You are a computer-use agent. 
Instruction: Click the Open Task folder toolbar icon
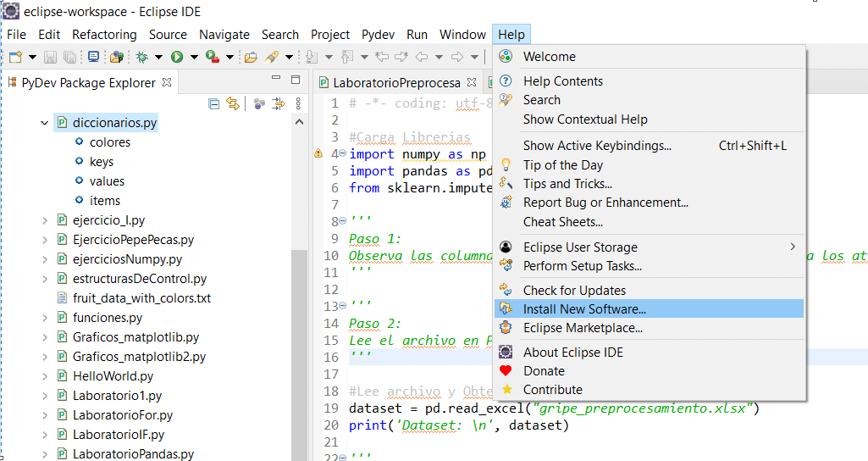[251, 57]
